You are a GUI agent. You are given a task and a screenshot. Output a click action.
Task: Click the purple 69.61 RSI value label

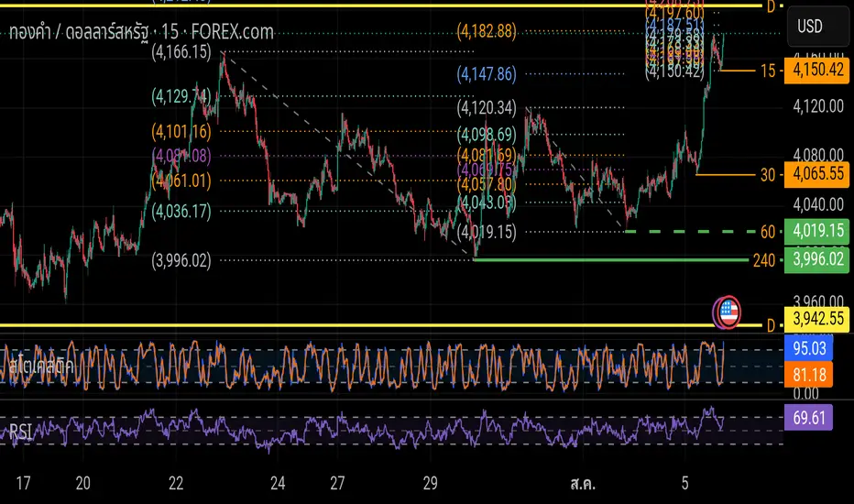coord(808,417)
